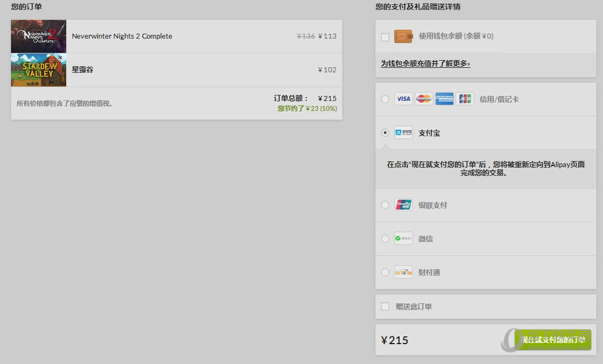Tick the 赠送此订单 checkbox
603x364 pixels.
pos(385,307)
